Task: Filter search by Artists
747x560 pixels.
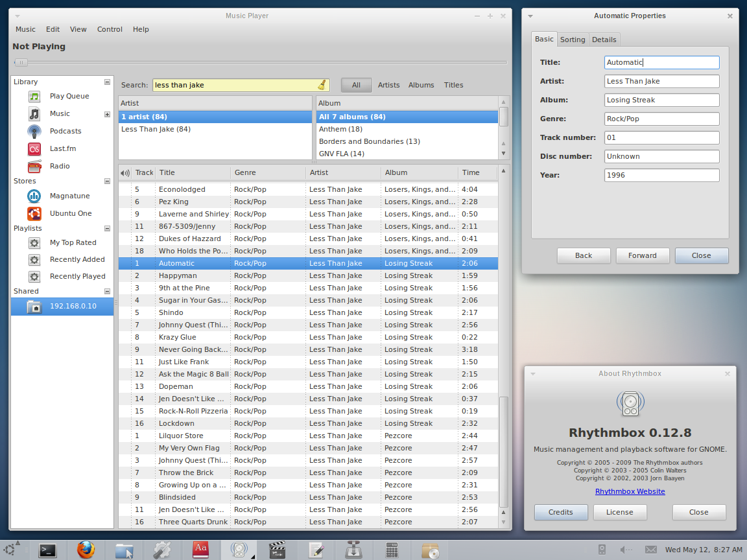Action: 389,86
